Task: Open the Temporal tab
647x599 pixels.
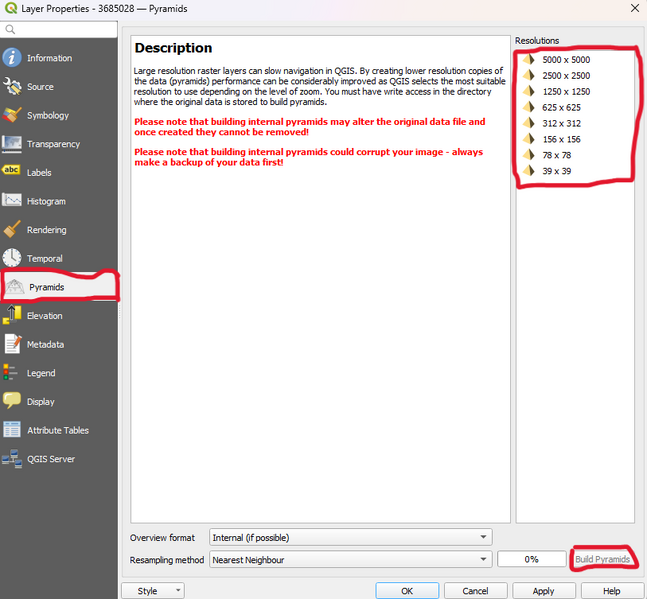Action: (59, 258)
